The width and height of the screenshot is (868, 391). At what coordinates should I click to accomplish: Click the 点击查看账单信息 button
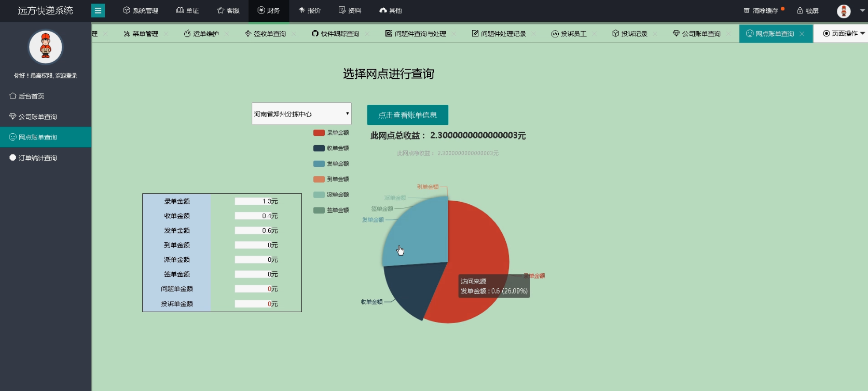click(x=408, y=115)
